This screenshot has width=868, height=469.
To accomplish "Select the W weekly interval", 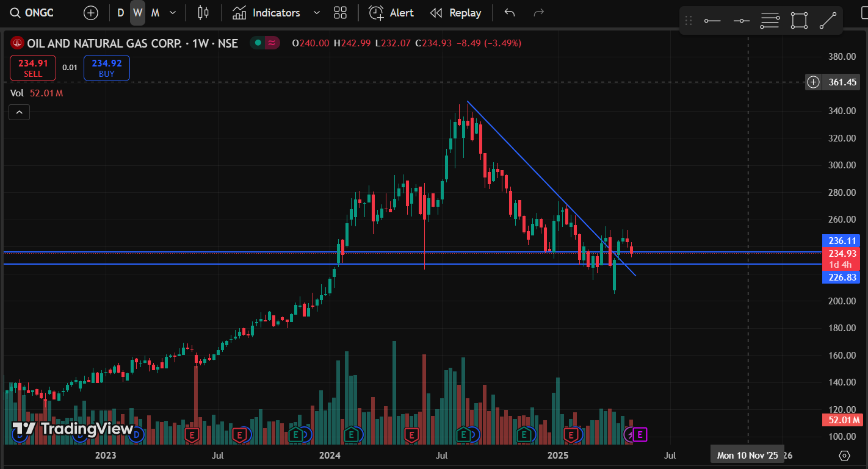I will click(138, 13).
